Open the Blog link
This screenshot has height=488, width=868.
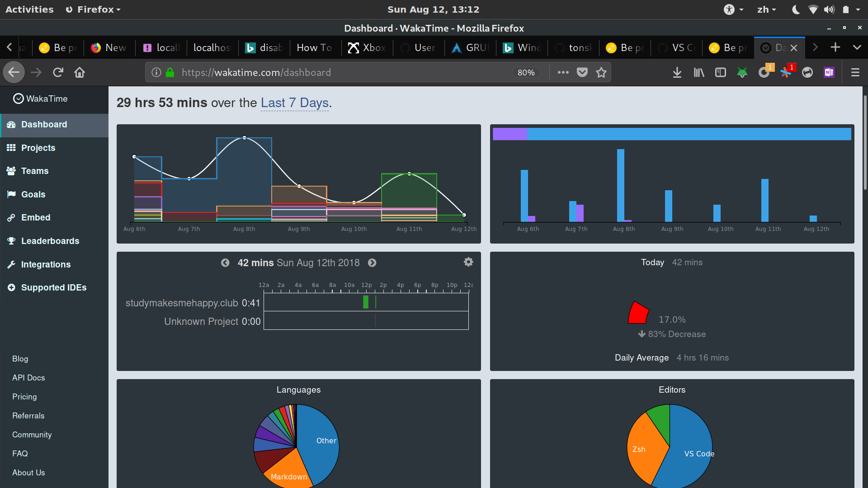(x=20, y=359)
